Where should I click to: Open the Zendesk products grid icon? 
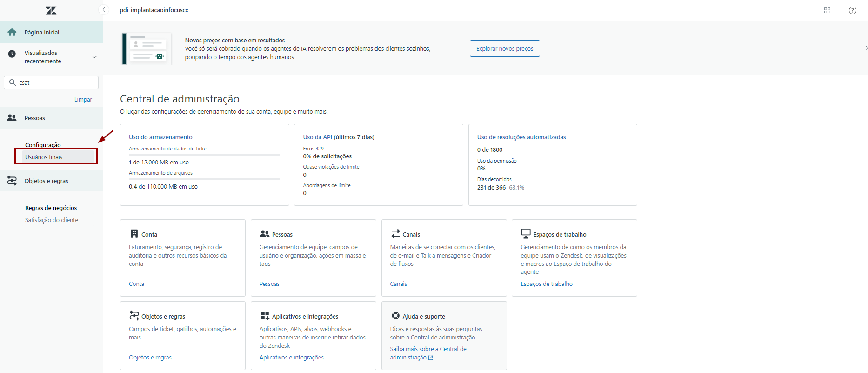[827, 10]
